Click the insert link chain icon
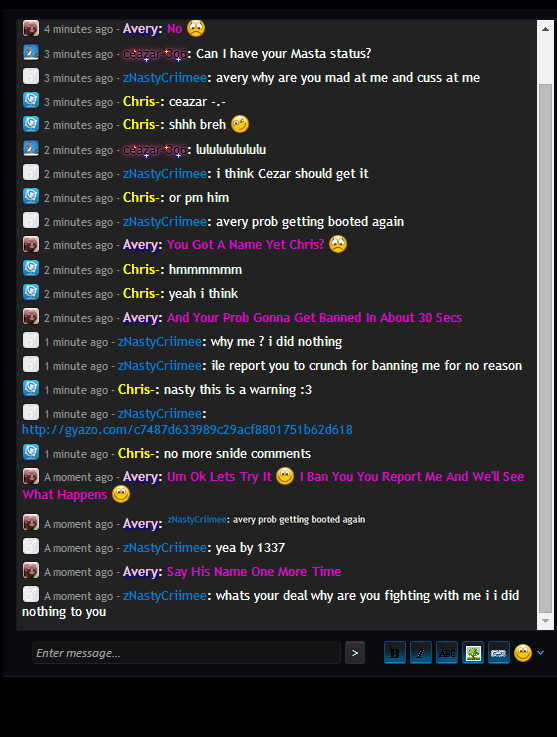557x737 pixels. (499, 653)
